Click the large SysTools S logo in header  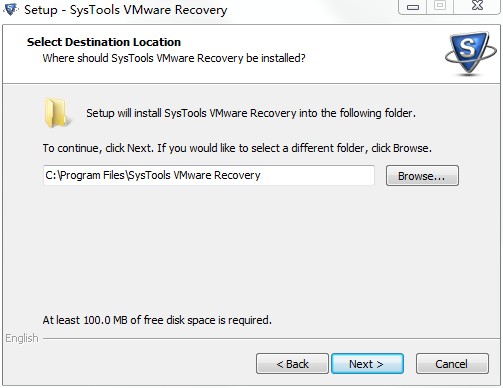coord(470,53)
